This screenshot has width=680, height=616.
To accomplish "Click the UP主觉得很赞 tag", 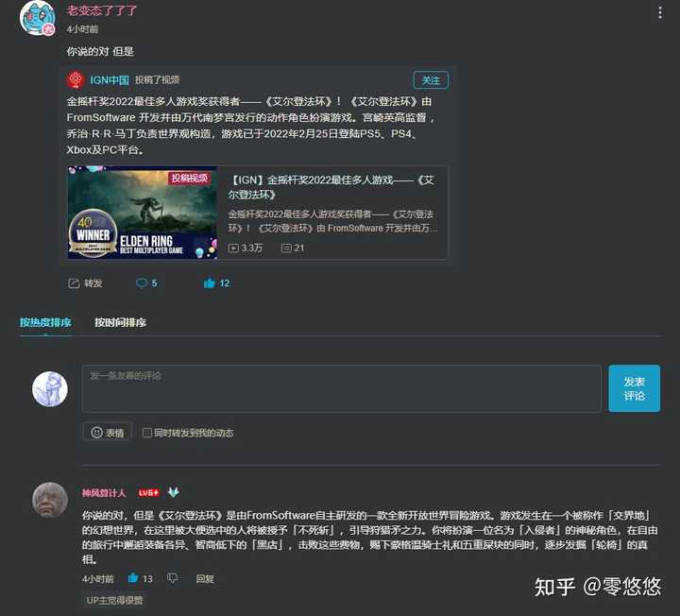I will [114, 600].
